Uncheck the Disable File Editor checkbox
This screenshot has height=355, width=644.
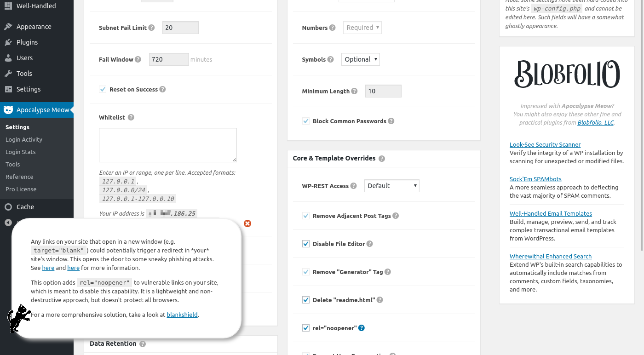coord(306,244)
